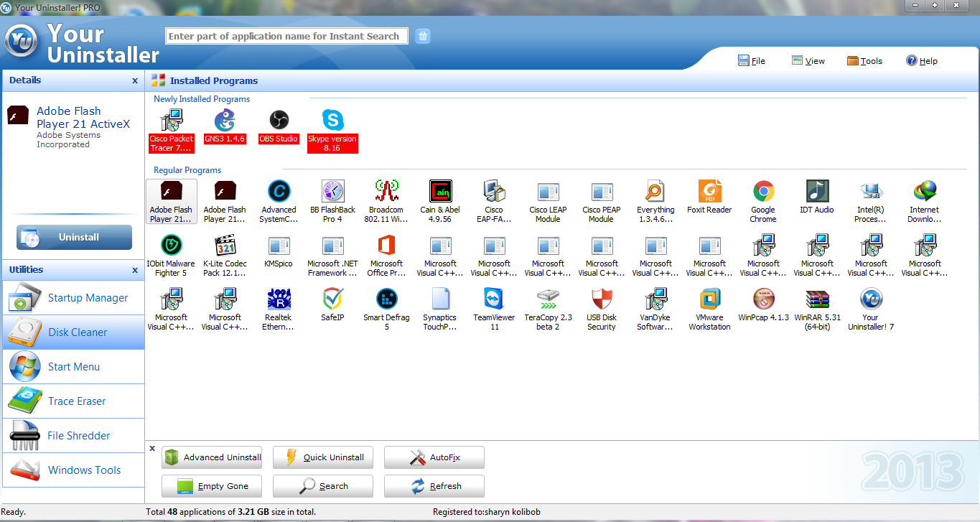Close the Details panel
This screenshot has height=522, width=980.
coord(134,80)
